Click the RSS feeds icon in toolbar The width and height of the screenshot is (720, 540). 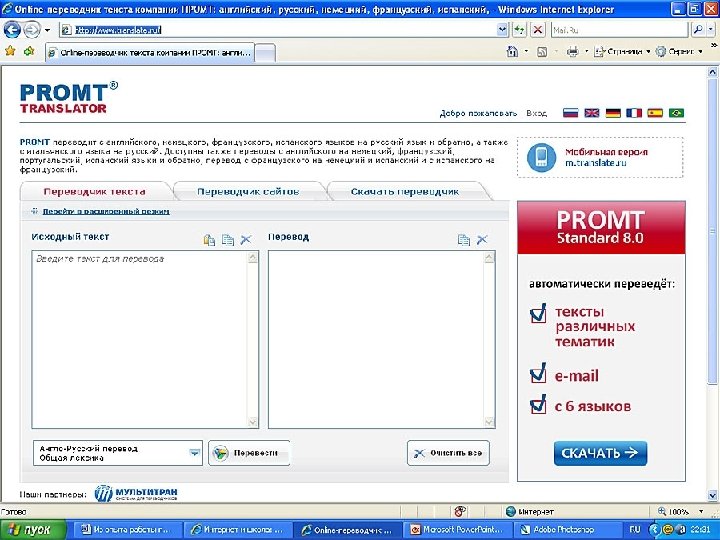(542, 52)
